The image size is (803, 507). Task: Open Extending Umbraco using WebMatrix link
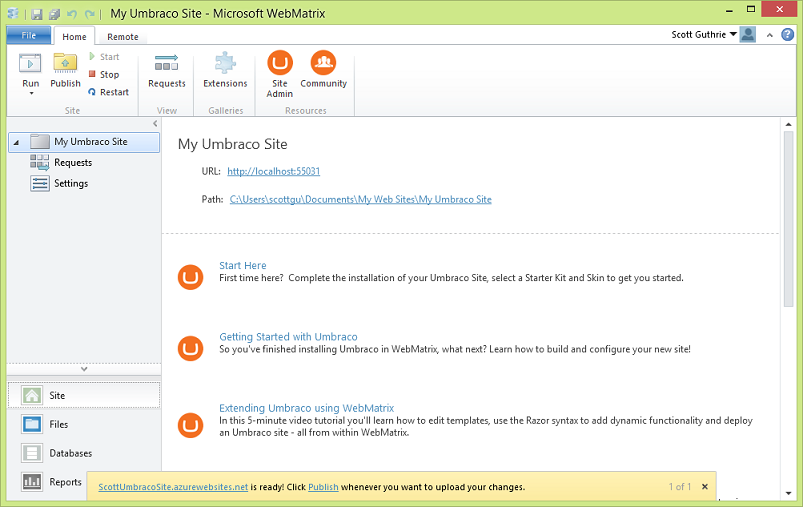point(307,408)
